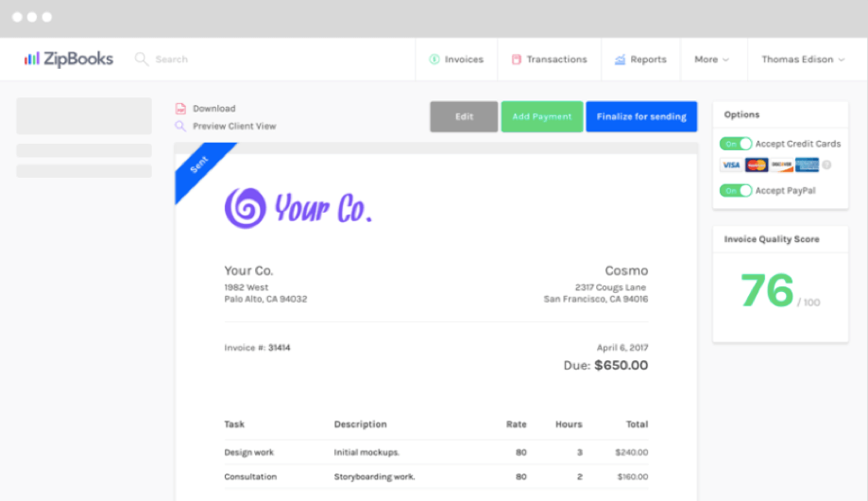Click the Rate column header
Screen dimensions: 868x501
(516, 424)
